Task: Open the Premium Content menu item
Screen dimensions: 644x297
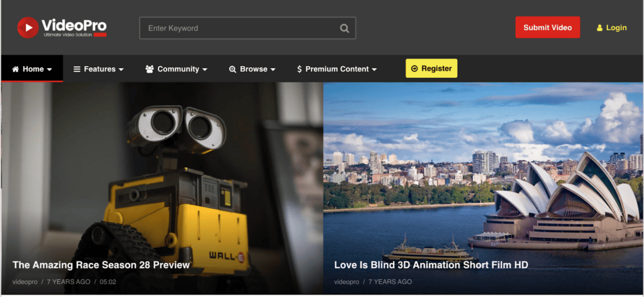Action: click(x=337, y=69)
